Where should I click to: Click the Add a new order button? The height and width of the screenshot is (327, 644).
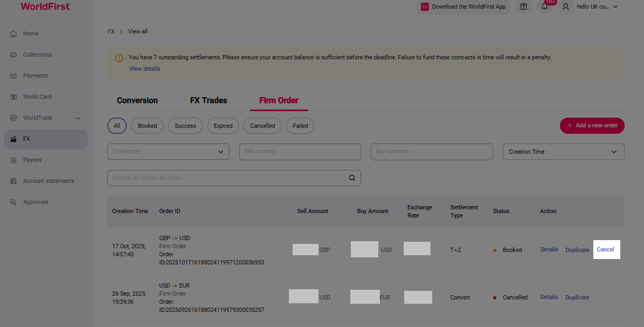[592, 126]
